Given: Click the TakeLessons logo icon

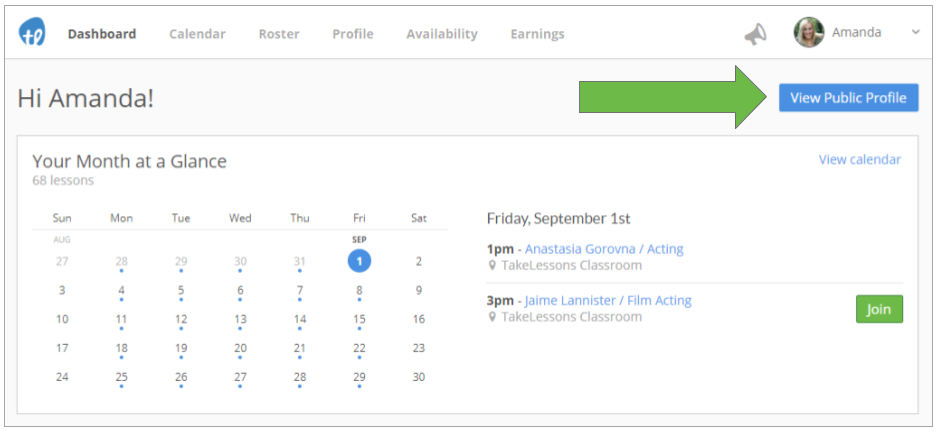Looking at the screenshot, I should point(32,32).
